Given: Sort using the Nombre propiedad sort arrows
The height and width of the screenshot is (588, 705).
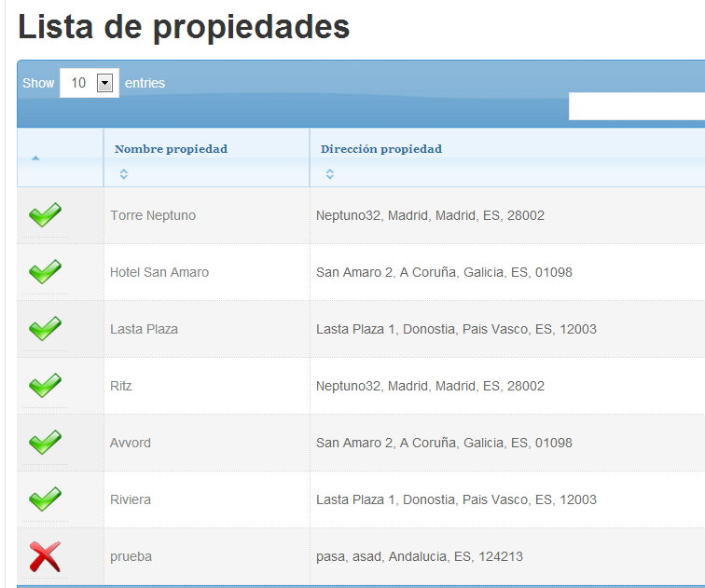Looking at the screenshot, I should 124,174.
